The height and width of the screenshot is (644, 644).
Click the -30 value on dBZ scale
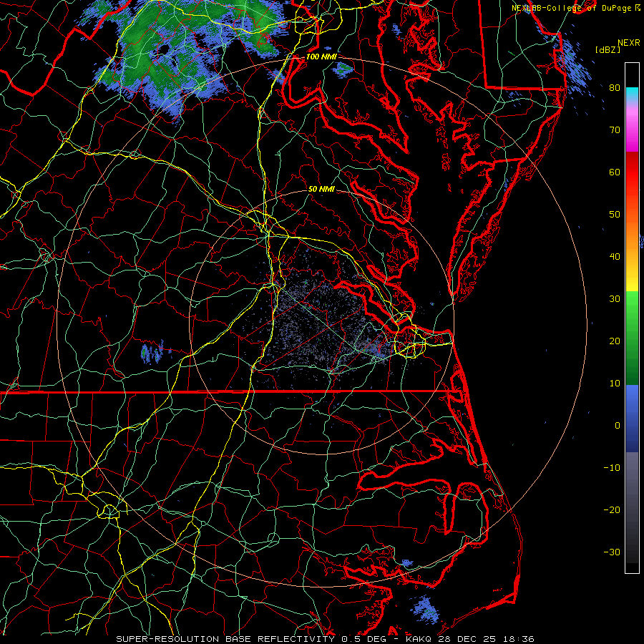(612, 552)
